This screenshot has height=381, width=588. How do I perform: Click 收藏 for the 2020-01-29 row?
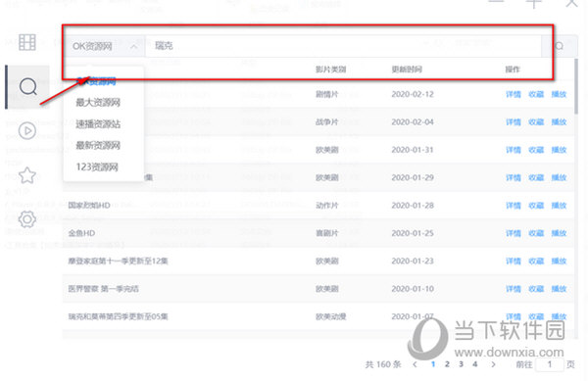point(536,177)
